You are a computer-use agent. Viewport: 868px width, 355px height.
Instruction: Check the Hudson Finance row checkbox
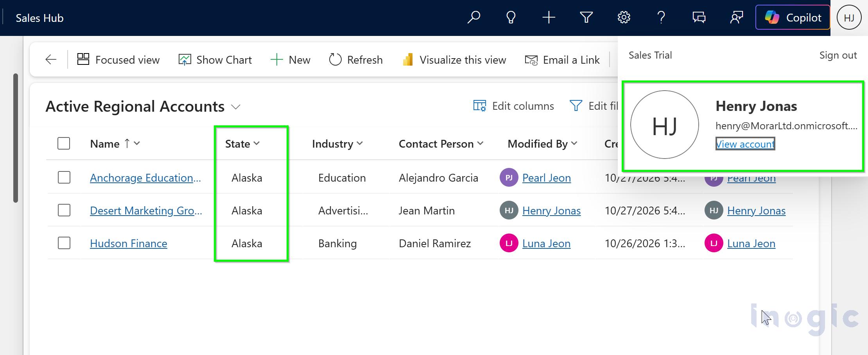(x=64, y=243)
